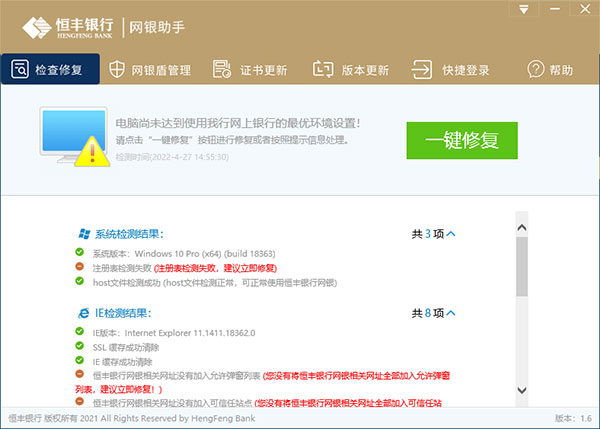Image resolution: width=600 pixels, height=429 pixels.
Task: Click the 帮助 question mark icon
Action: [x=535, y=70]
